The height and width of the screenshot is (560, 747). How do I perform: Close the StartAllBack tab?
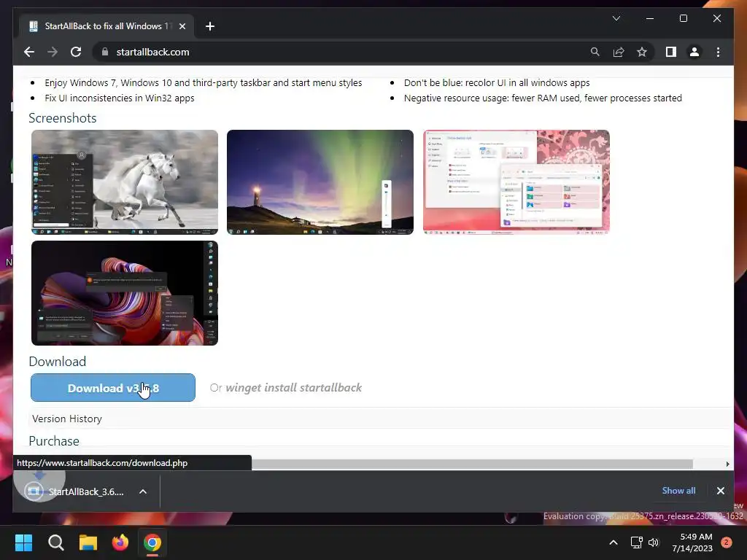pos(182,26)
